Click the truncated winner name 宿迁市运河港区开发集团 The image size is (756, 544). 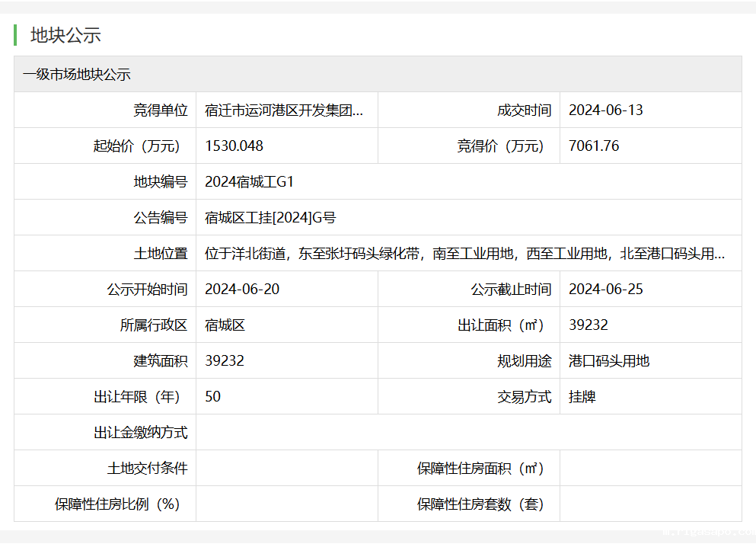[284, 110]
